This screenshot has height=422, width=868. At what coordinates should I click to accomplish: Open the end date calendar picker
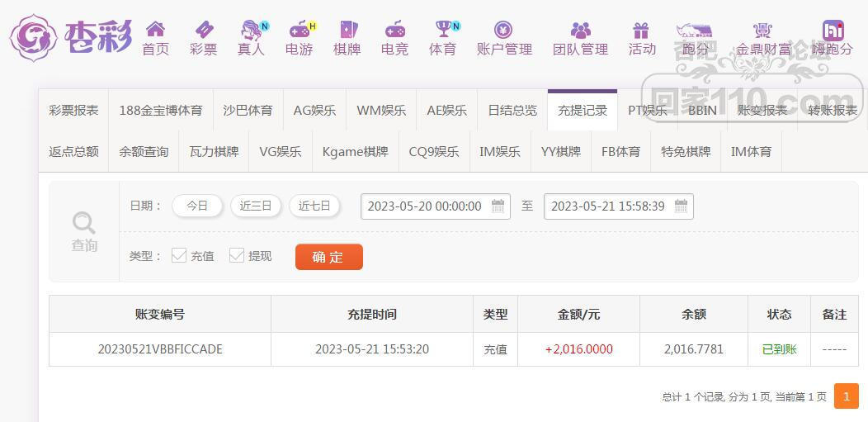[x=681, y=206]
